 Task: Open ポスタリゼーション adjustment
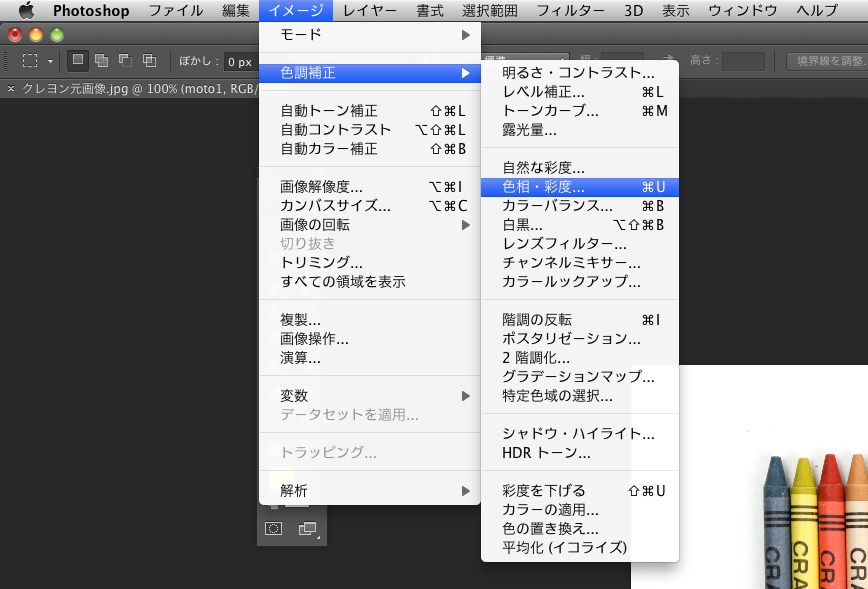coord(580,339)
